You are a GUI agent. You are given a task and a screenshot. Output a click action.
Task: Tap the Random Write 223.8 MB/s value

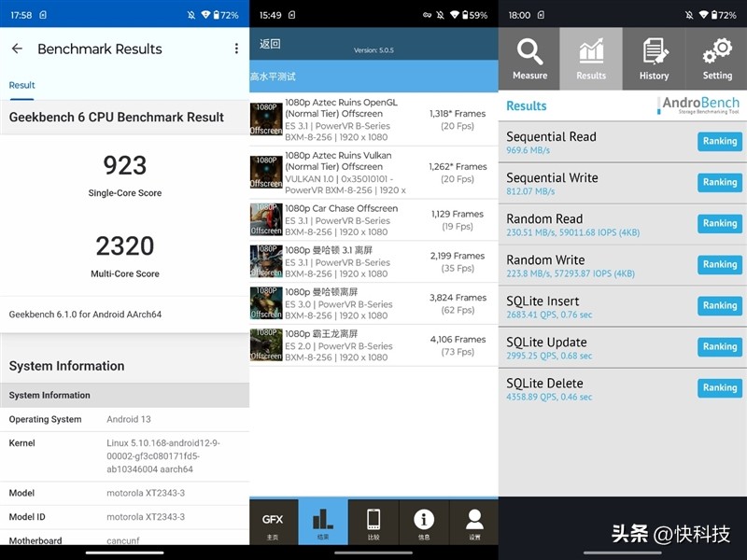tap(571, 273)
